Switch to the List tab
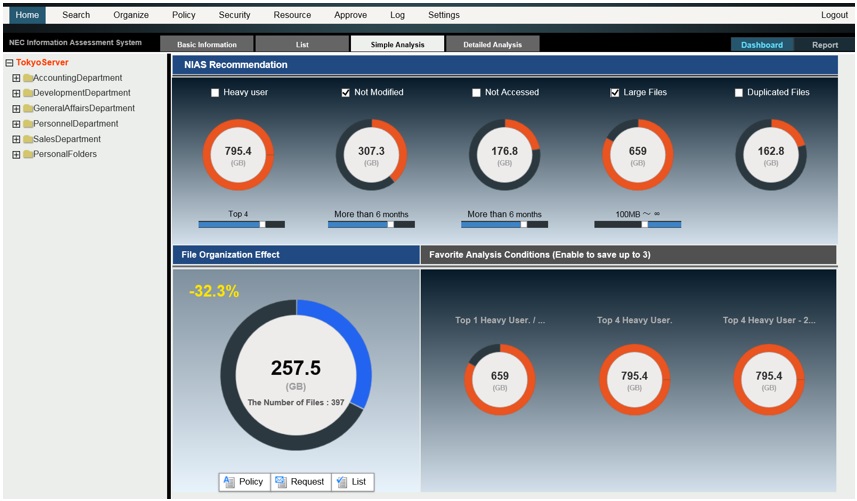This screenshot has height=501, width=857. pos(302,44)
